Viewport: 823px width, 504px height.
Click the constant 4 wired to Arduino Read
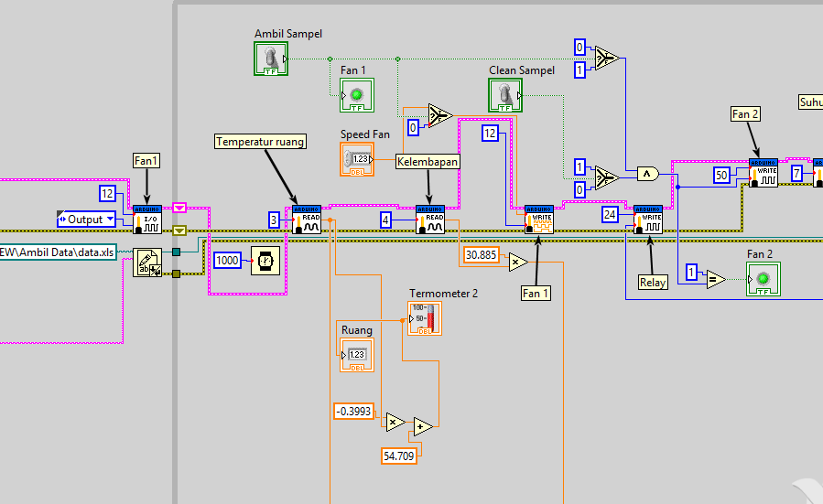385,220
